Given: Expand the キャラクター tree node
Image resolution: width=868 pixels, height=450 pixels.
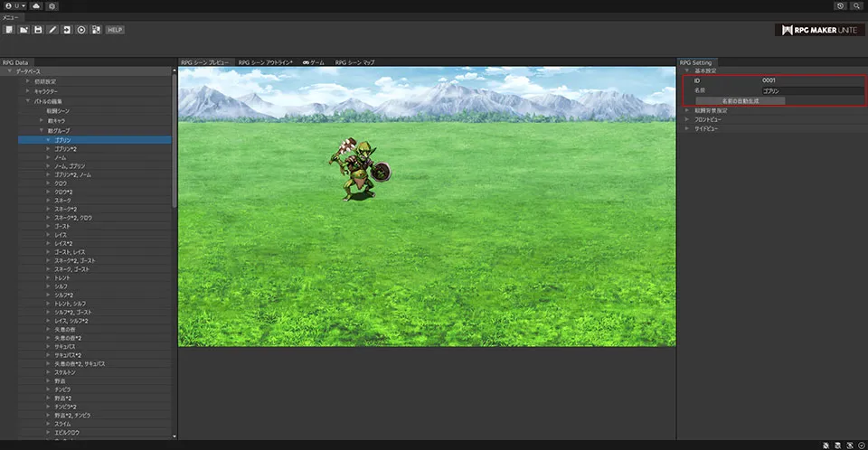Looking at the screenshot, I should click(x=28, y=91).
